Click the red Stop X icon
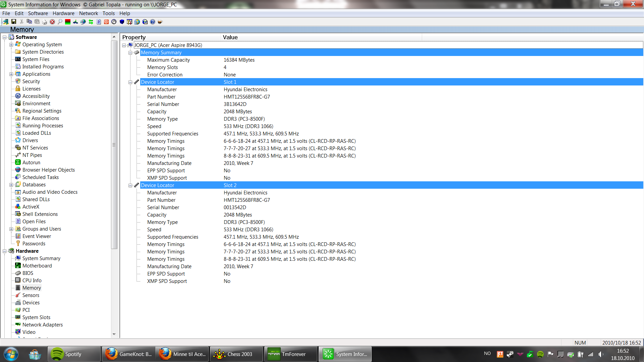 click(52, 22)
